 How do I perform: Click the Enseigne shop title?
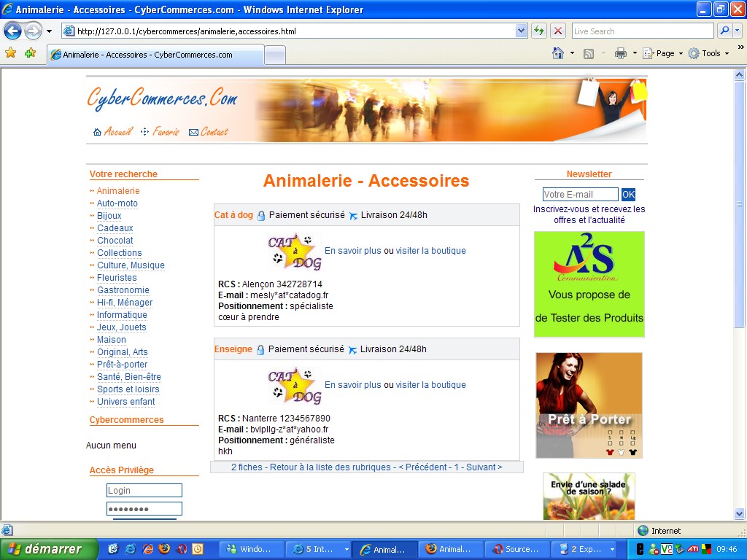[x=233, y=349]
